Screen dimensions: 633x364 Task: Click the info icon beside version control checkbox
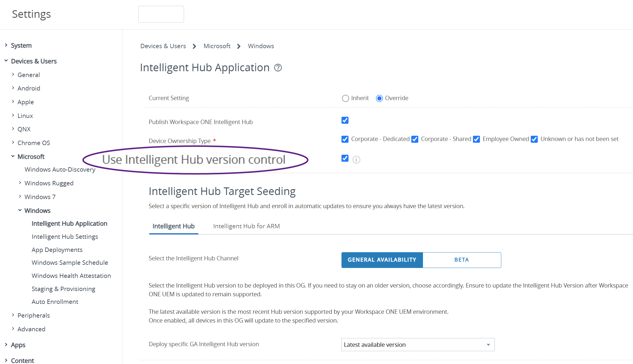pos(356,159)
